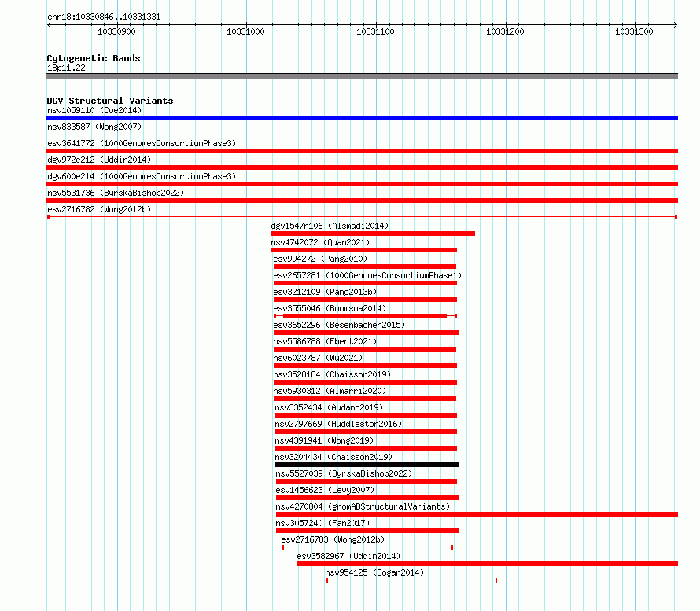Select nsv3057240 (Fan2017) label
Image resolution: width=700 pixels, height=611 pixels.
[x=322, y=523]
